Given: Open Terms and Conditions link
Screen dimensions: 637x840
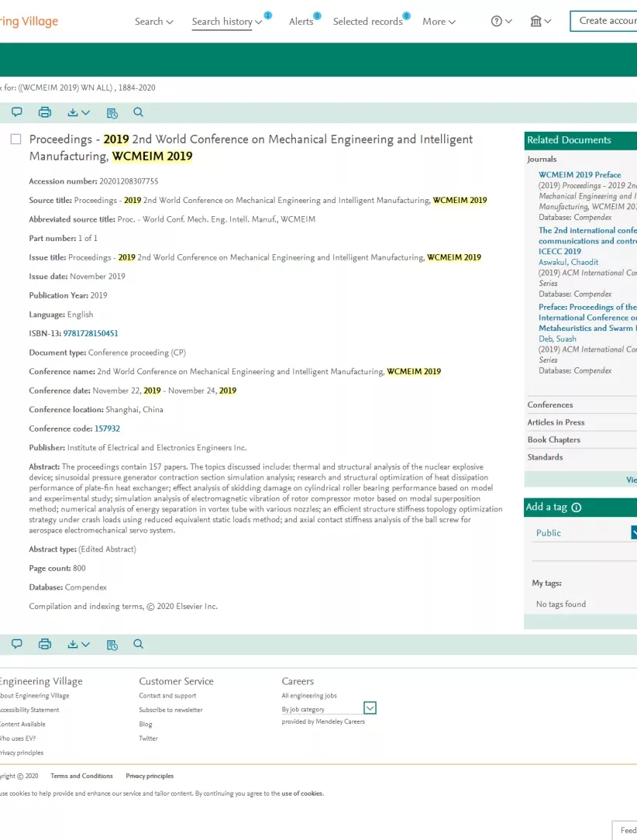Looking at the screenshot, I should pos(81,776).
